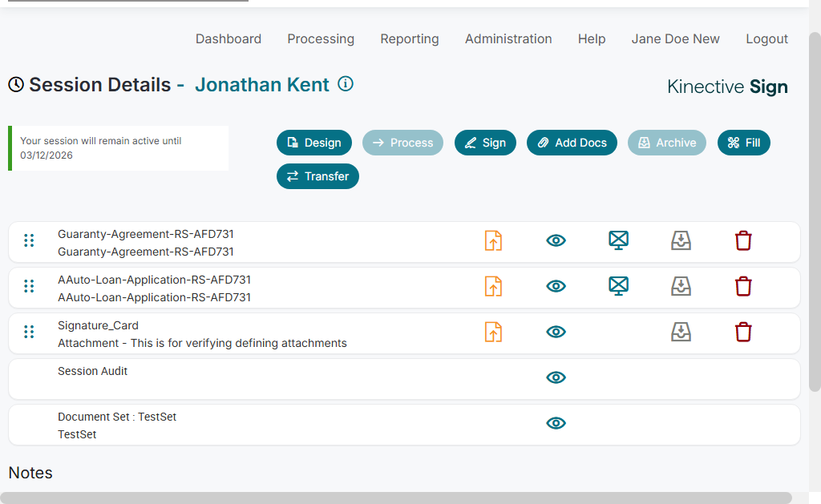Click drag handle of Guaranty-Agreement row

(29, 240)
